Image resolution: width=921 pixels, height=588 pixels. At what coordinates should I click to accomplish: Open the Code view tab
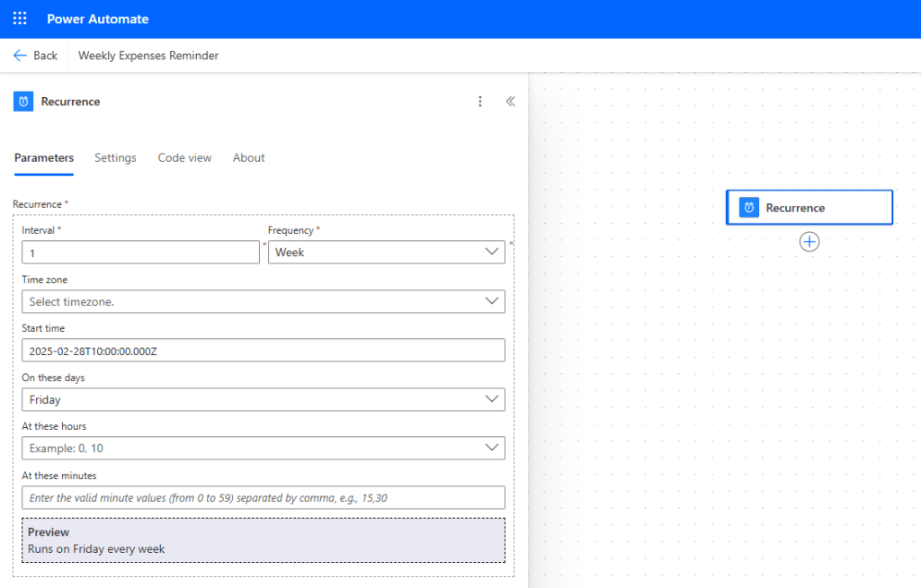[x=184, y=157]
